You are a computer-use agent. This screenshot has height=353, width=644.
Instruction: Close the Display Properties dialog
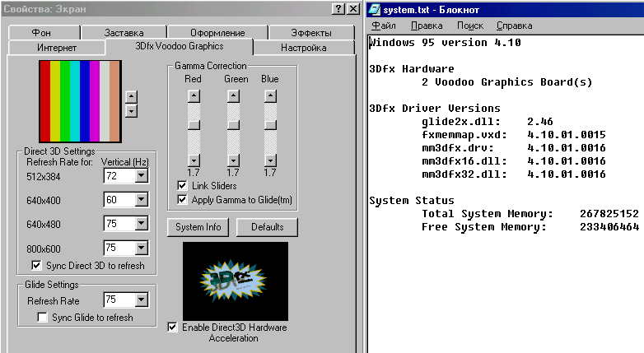353,9
